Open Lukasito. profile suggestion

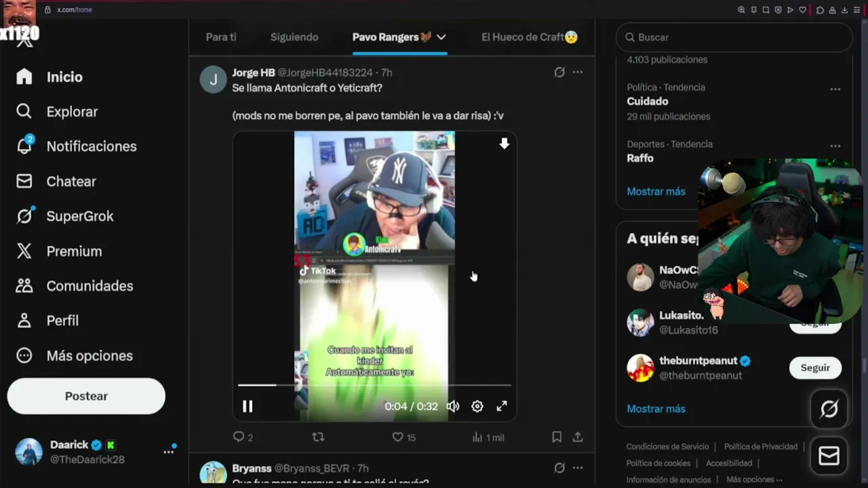coord(682,316)
